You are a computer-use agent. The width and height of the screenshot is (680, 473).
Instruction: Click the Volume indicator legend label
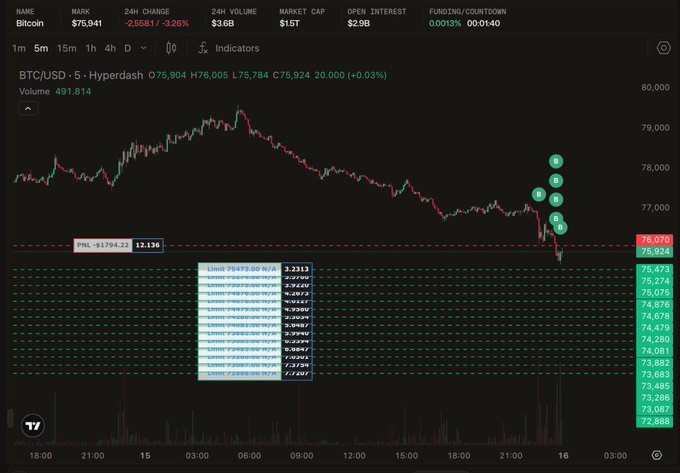point(34,91)
